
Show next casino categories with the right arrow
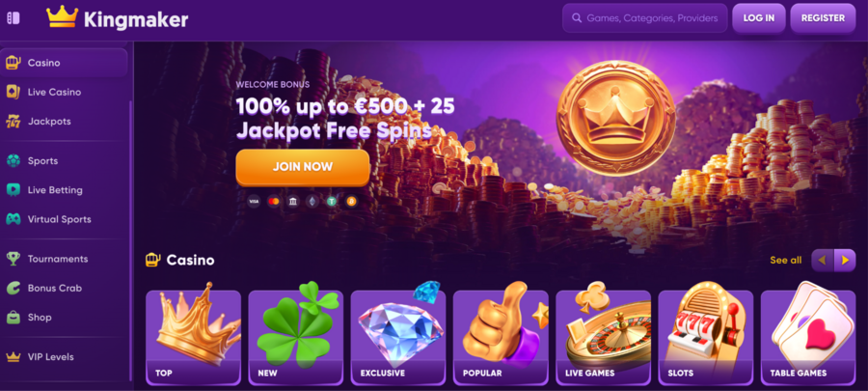point(845,261)
